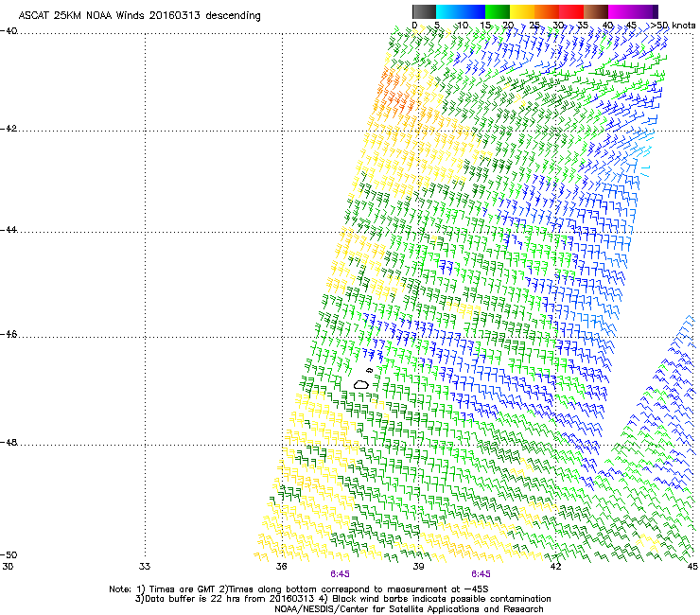700x615 pixels.
Task: Click the '-42' latitude axis label
Action: click(x=9, y=129)
